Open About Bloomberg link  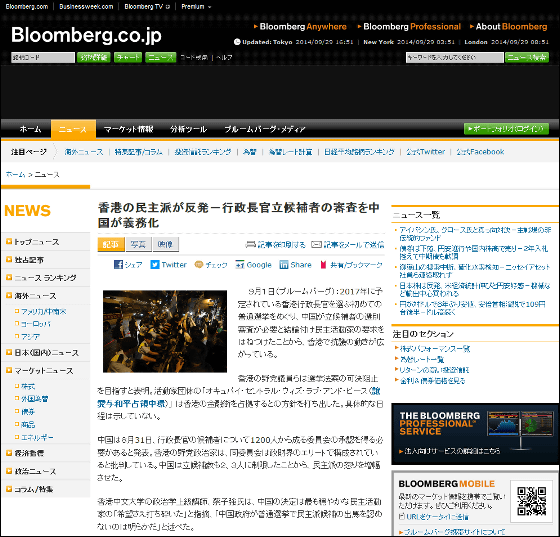pos(509,27)
